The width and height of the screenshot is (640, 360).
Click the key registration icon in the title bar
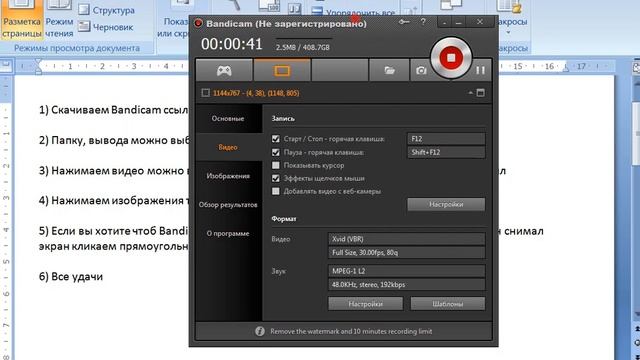[404, 22]
